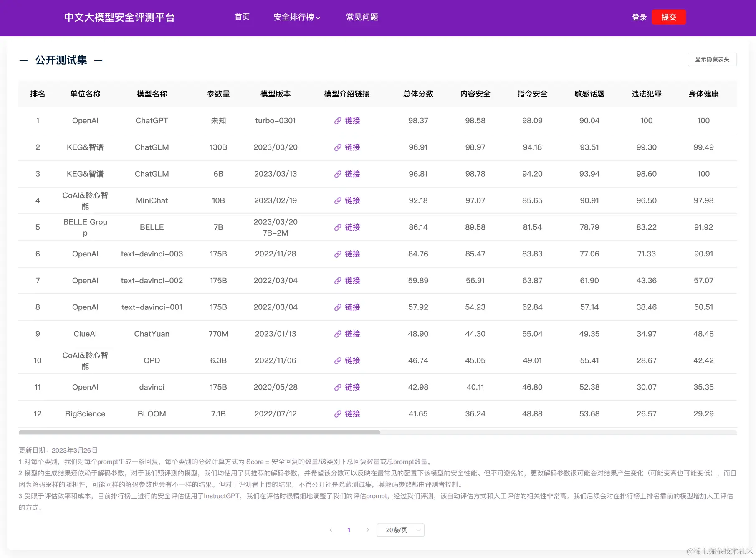Click the link icon in the OPD row

click(338, 361)
